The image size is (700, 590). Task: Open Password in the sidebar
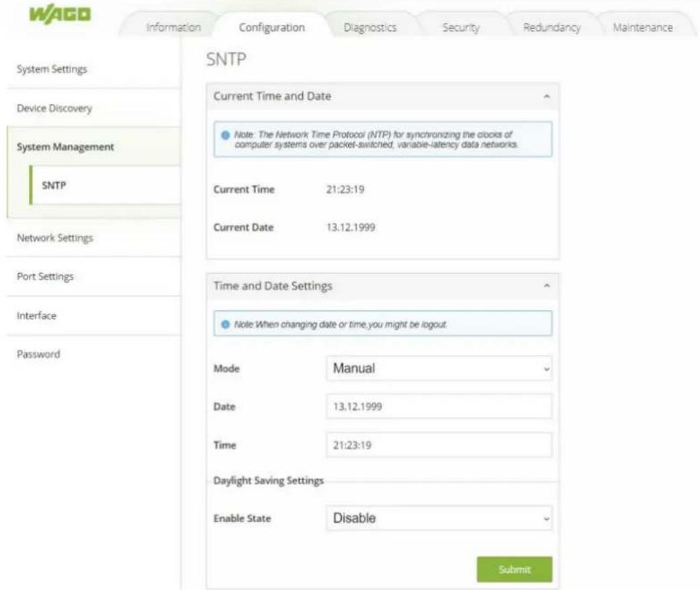(94, 354)
